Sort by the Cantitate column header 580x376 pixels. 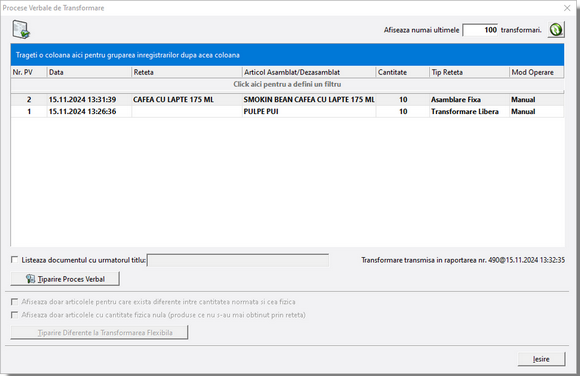(402, 72)
